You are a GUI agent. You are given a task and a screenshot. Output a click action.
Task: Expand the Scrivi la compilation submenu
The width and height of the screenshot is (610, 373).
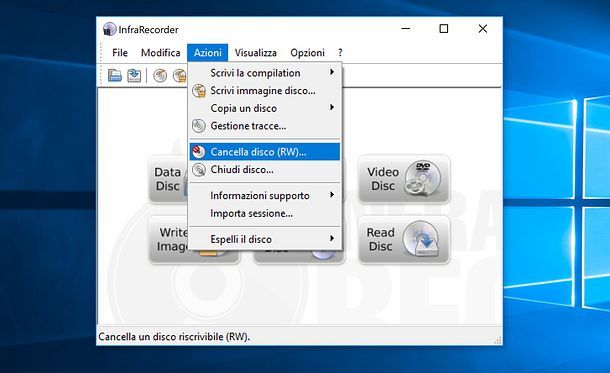[265, 73]
